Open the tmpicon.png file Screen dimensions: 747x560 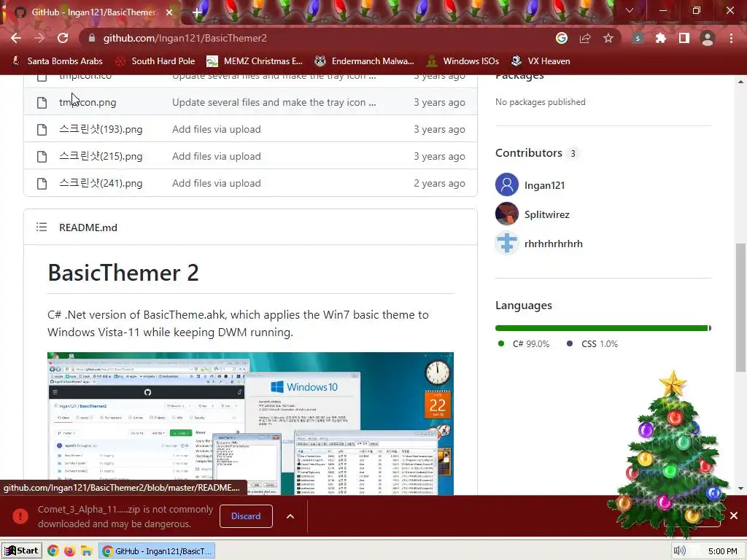[x=88, y=102]
